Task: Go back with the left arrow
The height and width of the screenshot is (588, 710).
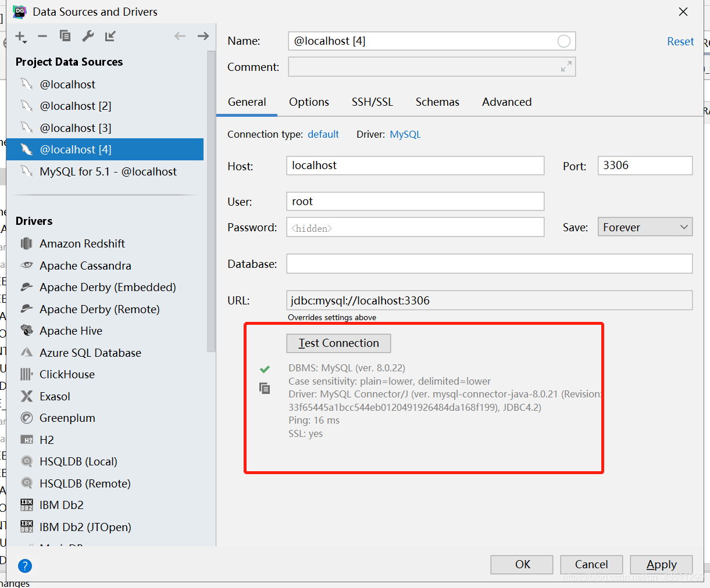Action: [180, 36]
